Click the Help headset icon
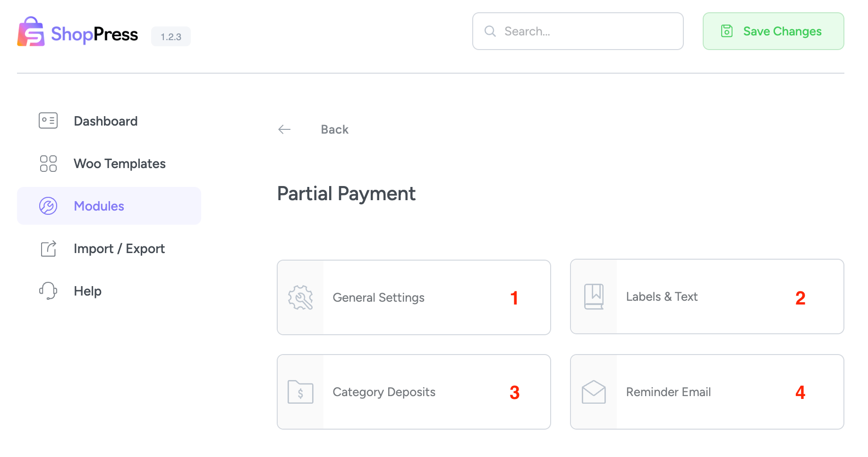The width and height of the screenshot is (868, 457). coord(48,291)
